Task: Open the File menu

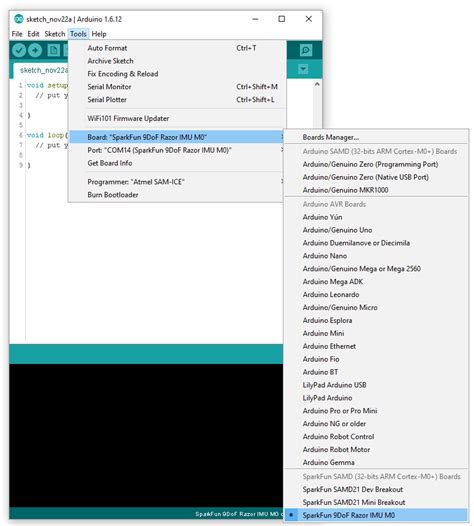Action: click(17, 34)
